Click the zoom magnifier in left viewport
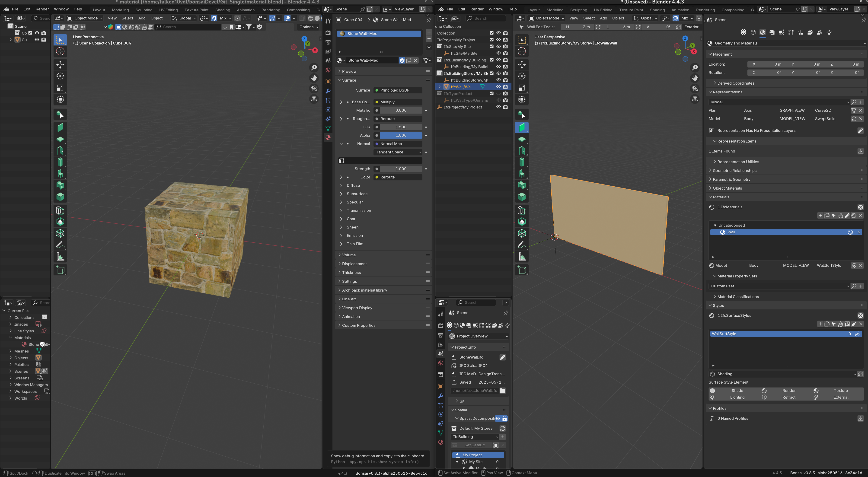 tap(314, 68)
